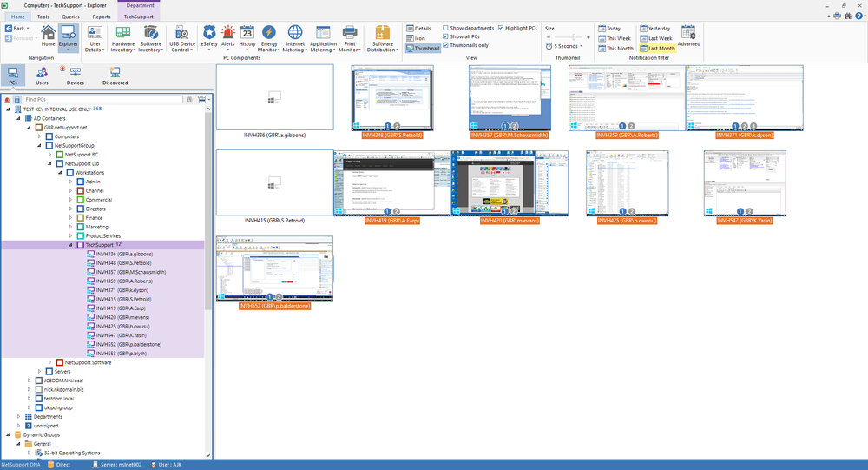The height and width of the screenshot is (470, 868).
Task: Open History calendar icon
Action: click(247, 37)
